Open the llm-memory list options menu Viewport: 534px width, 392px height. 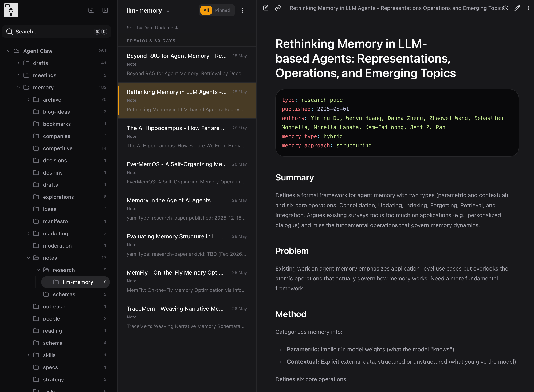[x=242, y=10]
